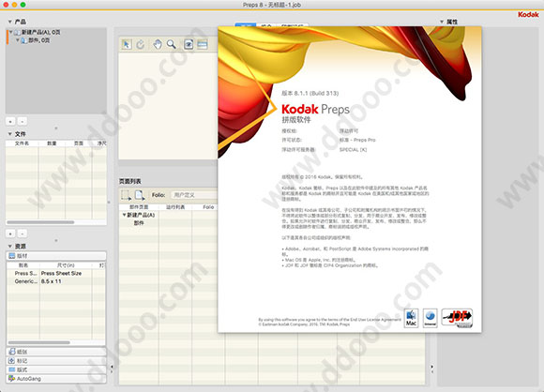Viewport: 544px width, 392px height.
Task: Sort by 文件名 column header
Action: [x=22, y=143]
